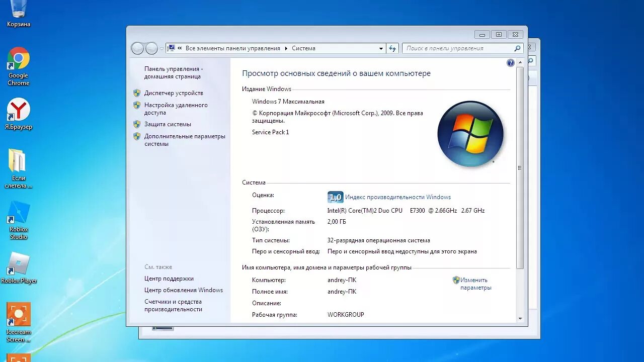The height and width of the screenshot is (362, 644).
Task: Click 'Изменить параметры' link
Action: 475,284
